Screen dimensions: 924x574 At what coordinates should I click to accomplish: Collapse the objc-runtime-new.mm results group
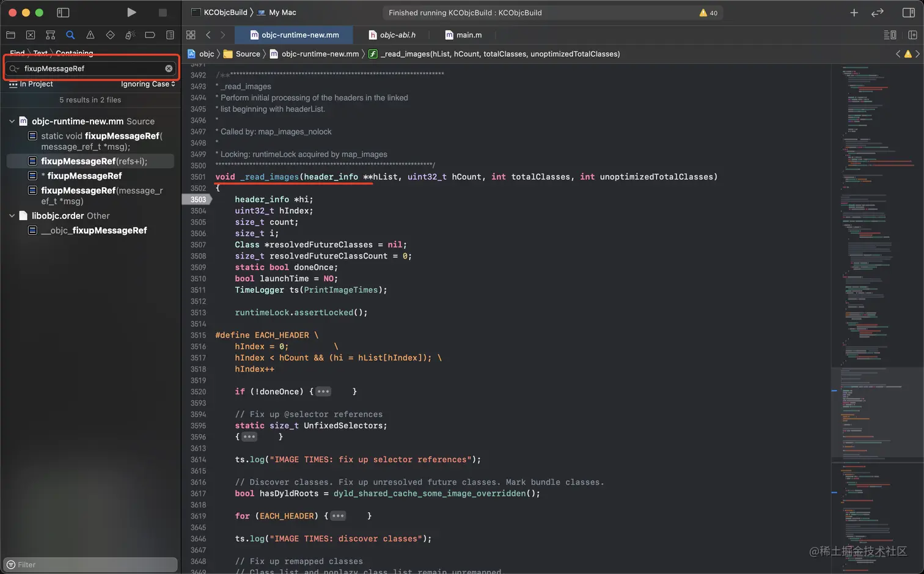12,121
